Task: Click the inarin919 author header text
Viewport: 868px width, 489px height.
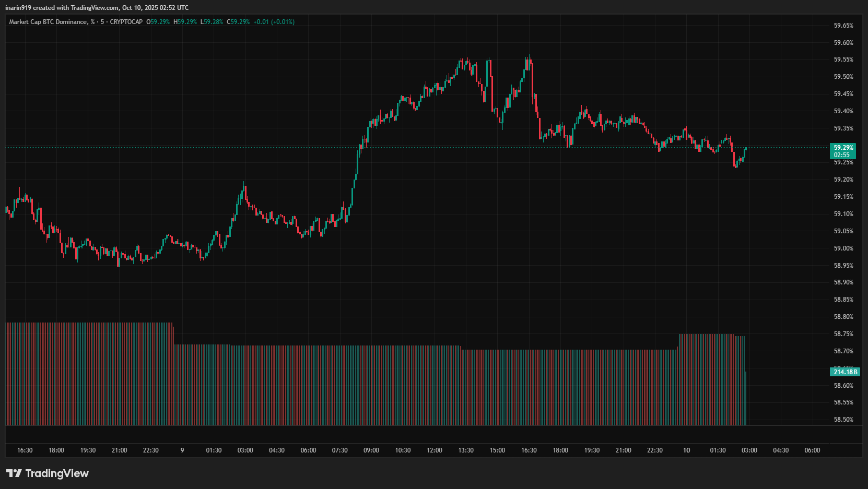Action: point(19,8)
